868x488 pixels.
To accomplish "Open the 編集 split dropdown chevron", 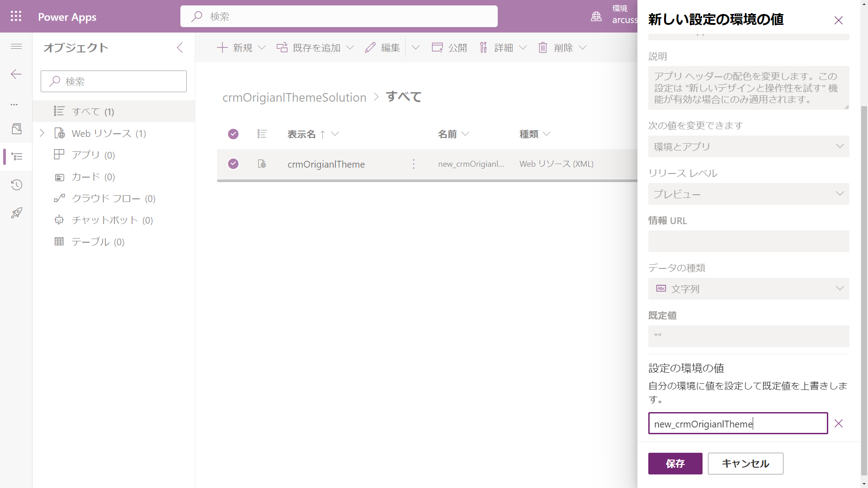I will 415,47.
